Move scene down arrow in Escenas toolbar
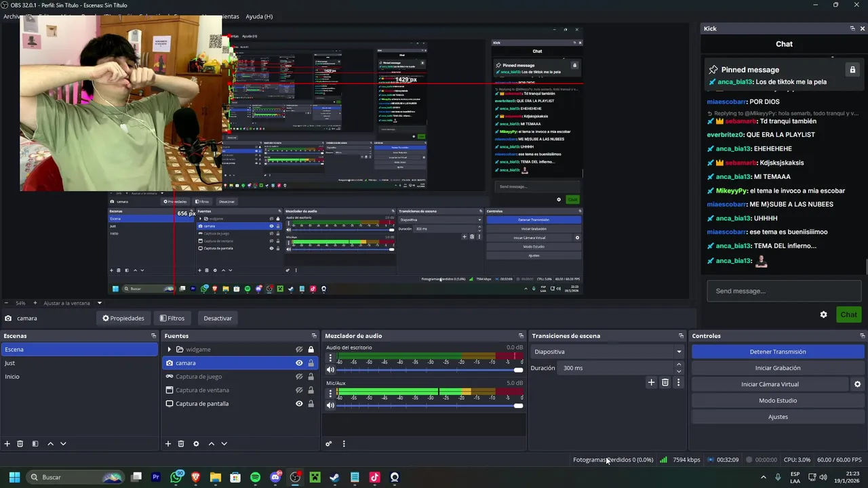The width and height of the screenshot is (868, 488). (63, 444)
